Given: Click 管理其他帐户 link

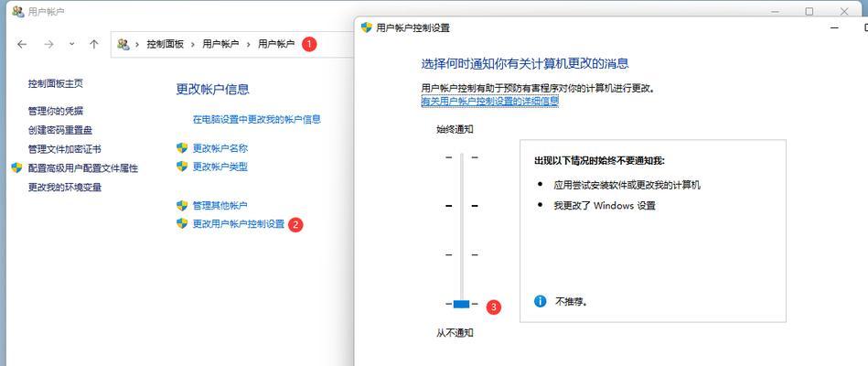Looking at the screenshot, I should [220, 206].
